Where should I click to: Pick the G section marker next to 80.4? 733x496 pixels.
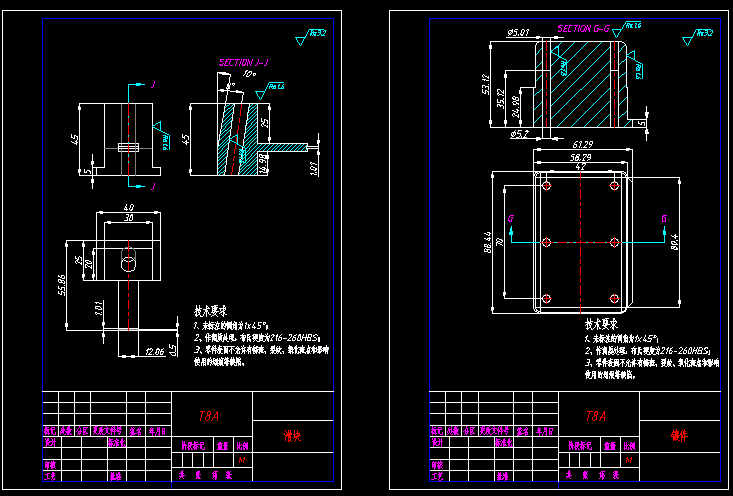click(x=664, y=219)
